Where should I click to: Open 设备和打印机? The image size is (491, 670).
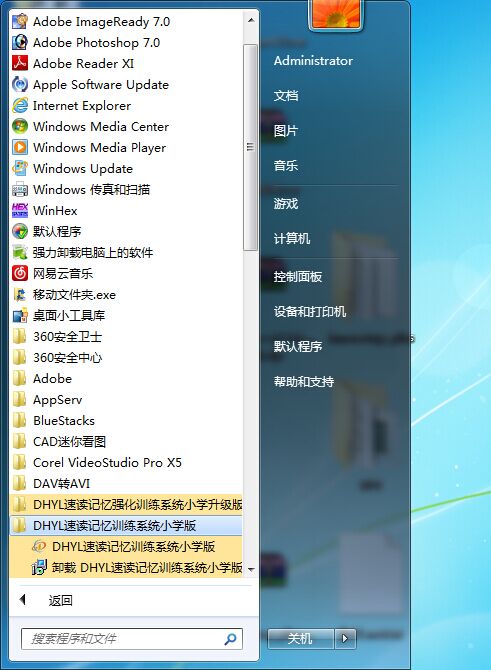[x=310, y=311]
